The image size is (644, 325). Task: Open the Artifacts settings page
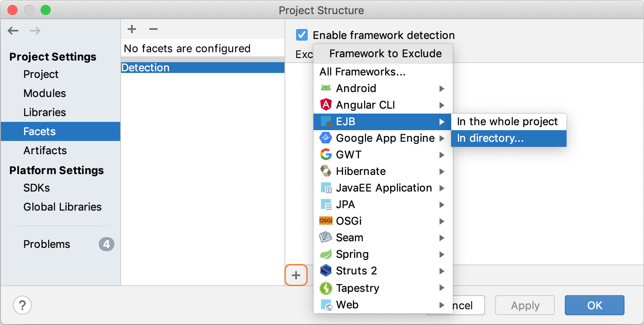click(x=61, y=150)
